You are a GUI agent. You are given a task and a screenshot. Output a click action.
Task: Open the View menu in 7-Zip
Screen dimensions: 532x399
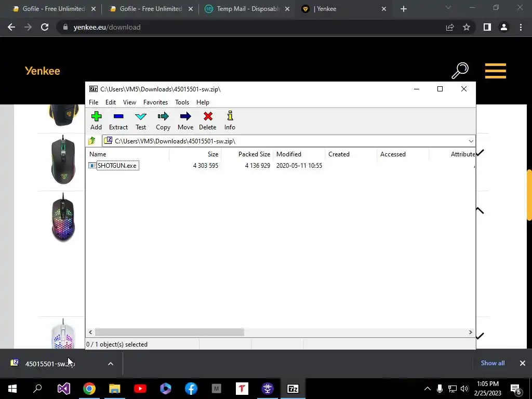(x=129, y=102)
